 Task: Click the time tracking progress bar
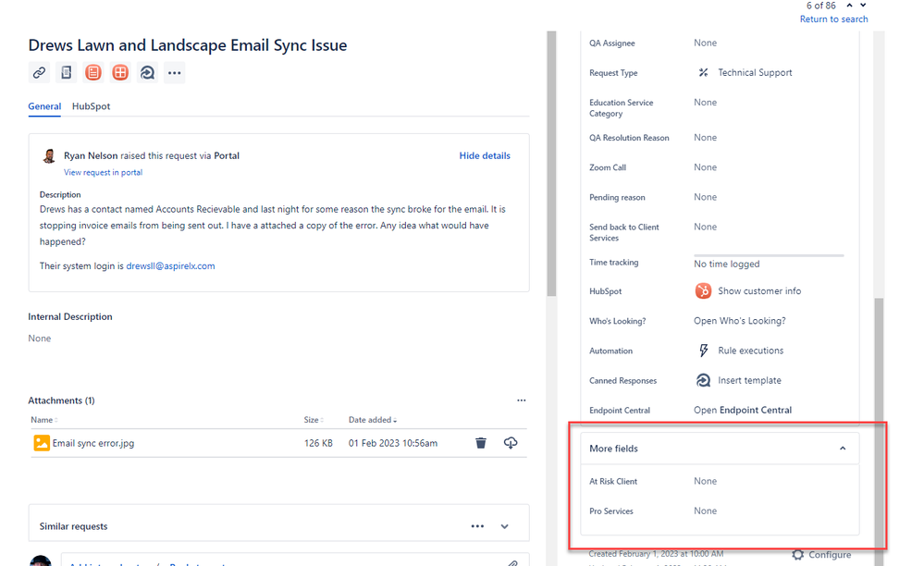tap(768, 253)
